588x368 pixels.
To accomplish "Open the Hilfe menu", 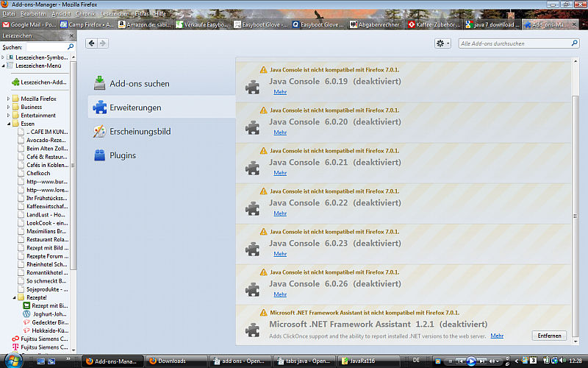I will (x=159, y=13).
